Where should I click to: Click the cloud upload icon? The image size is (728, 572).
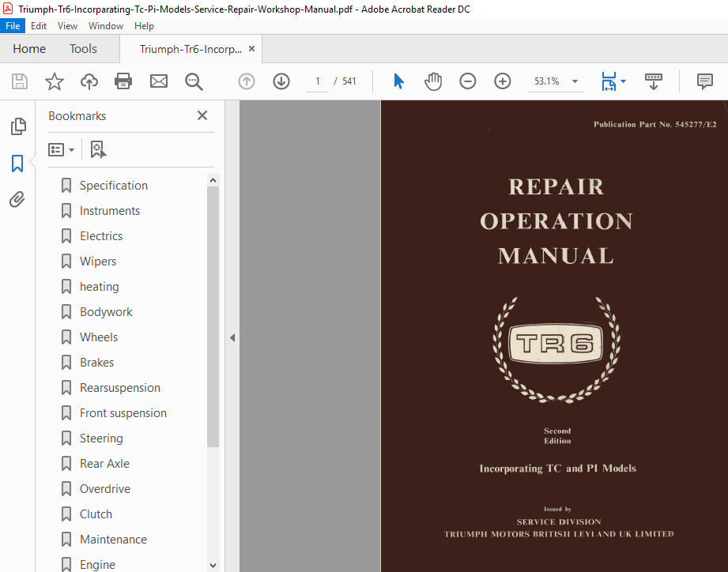[x=89, y=81]
